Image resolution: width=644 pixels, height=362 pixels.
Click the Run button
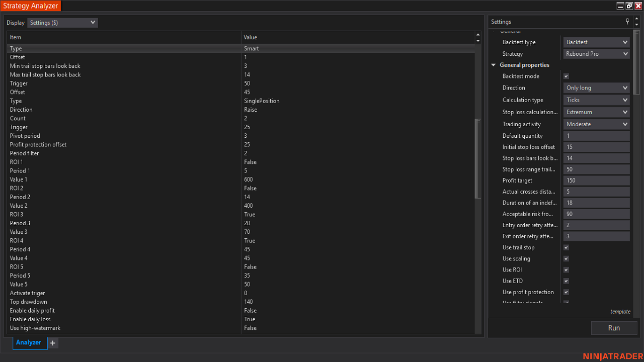614,328
